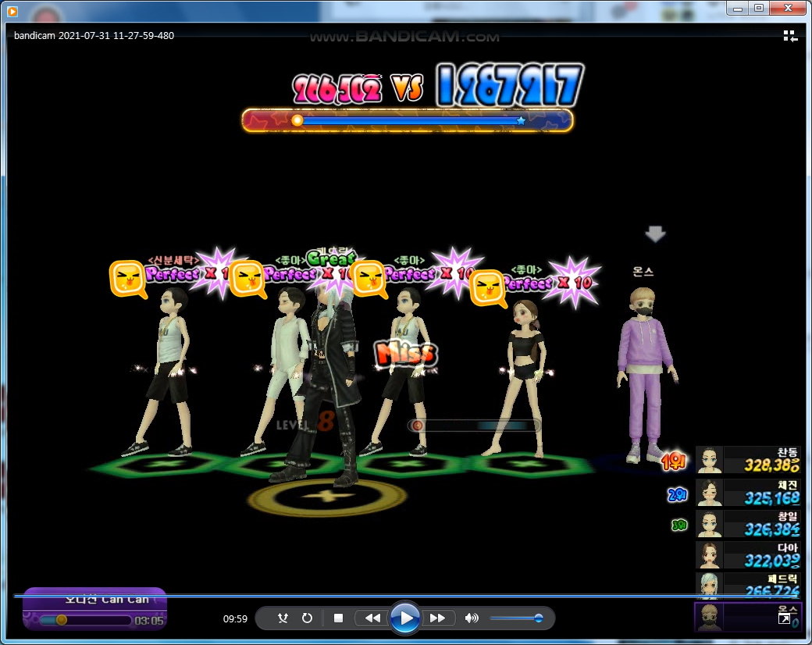Close the media player window
The image size is (812, 645).
point(788,8)
